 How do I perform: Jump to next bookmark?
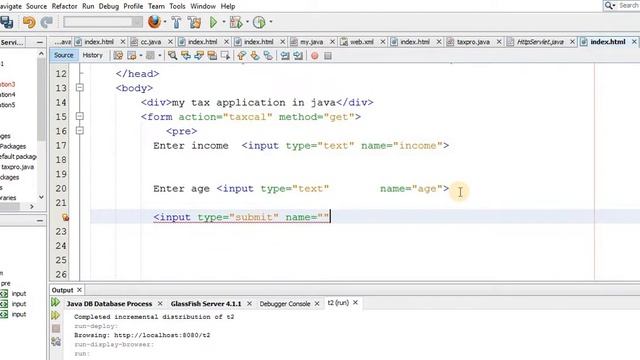click(x=255, y=56)
